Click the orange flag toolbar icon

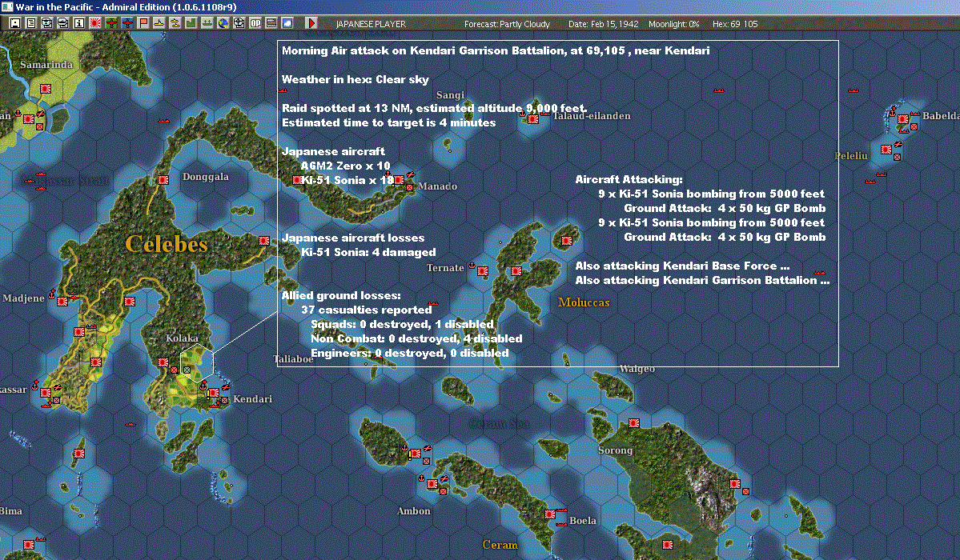(x=143, y=23)
